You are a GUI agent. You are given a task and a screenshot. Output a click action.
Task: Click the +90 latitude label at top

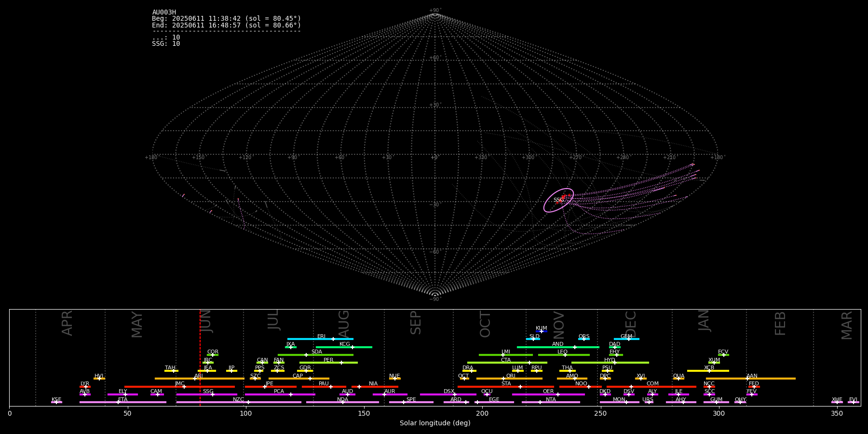coord(434,11)
